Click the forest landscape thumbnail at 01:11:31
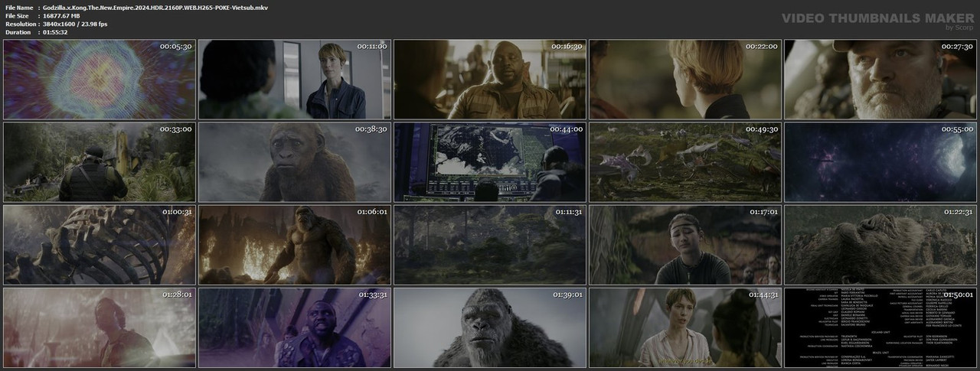 point(489,244)
